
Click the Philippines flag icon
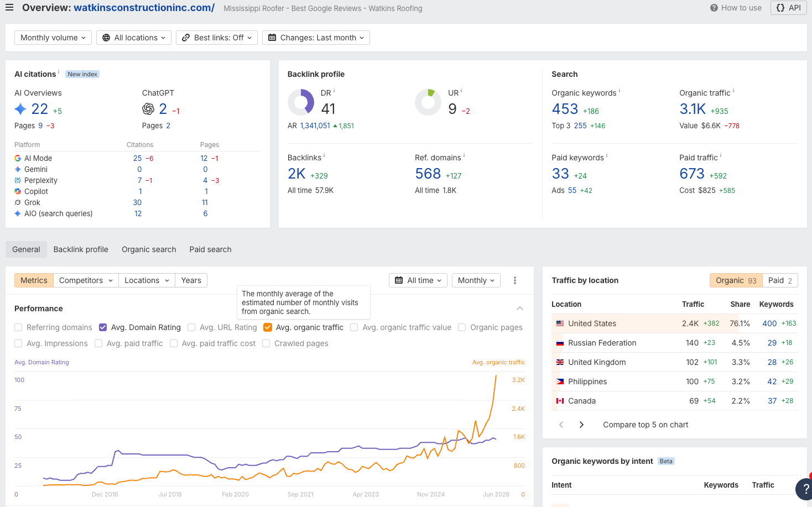(x=560, y=381)
